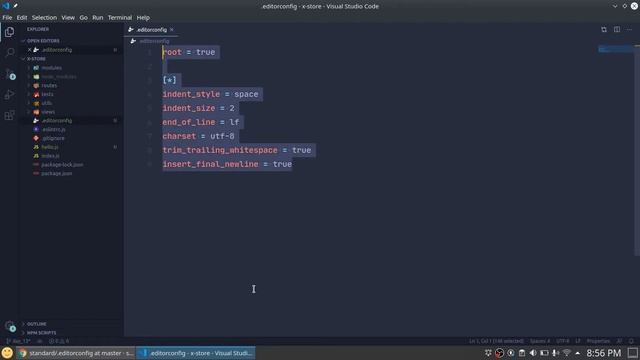640x360 pixels.
Task: Open the File menu
Action: (x=7, y=18)
